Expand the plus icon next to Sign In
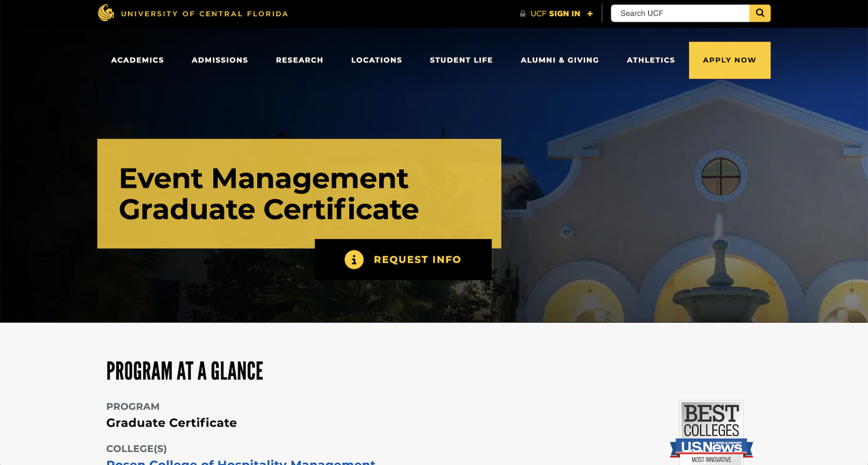Screen dimensions: 868x465 pos(590,14)
